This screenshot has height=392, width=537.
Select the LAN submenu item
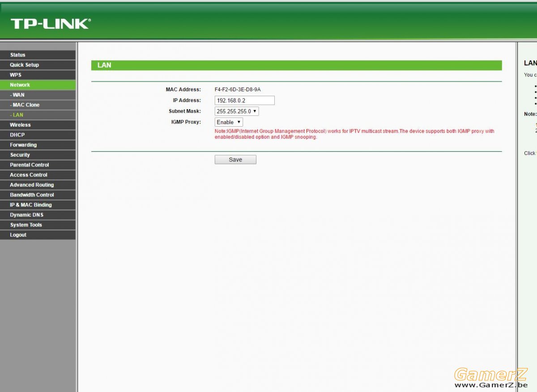pos(38,115)
